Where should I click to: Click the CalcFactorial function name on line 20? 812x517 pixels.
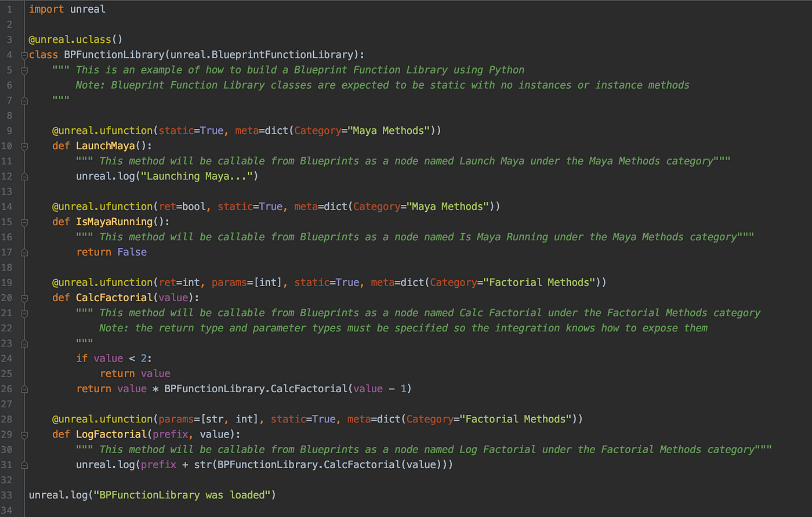114,298
